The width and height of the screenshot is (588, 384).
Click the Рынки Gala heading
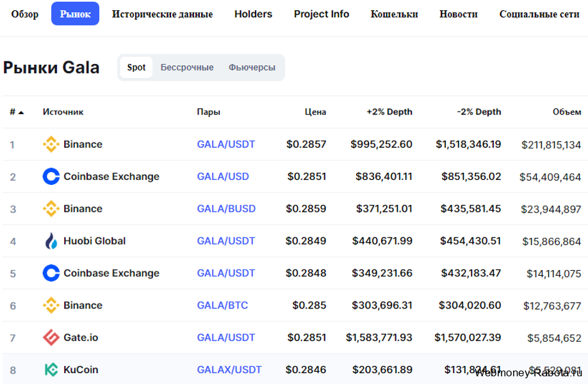click(x=51, y=68)
